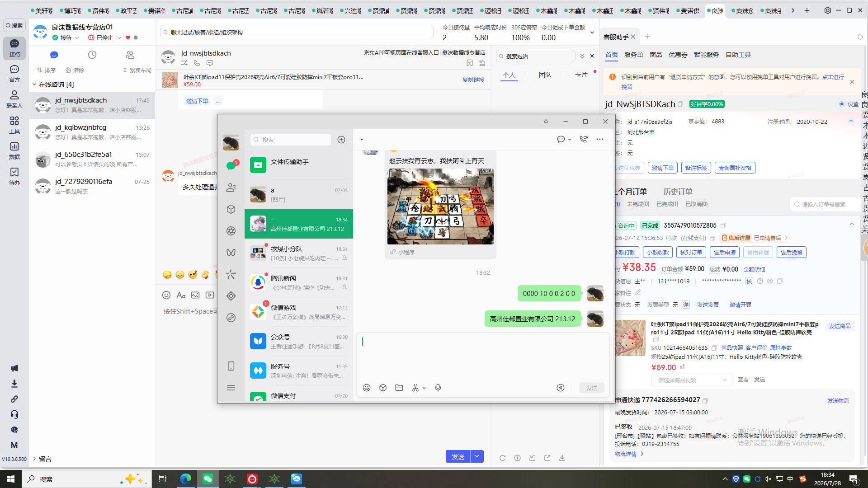This screenshot has width=868, height=488.
Task: Open the 官方 section in JD sidebar
Action: (x=14, y=73)
